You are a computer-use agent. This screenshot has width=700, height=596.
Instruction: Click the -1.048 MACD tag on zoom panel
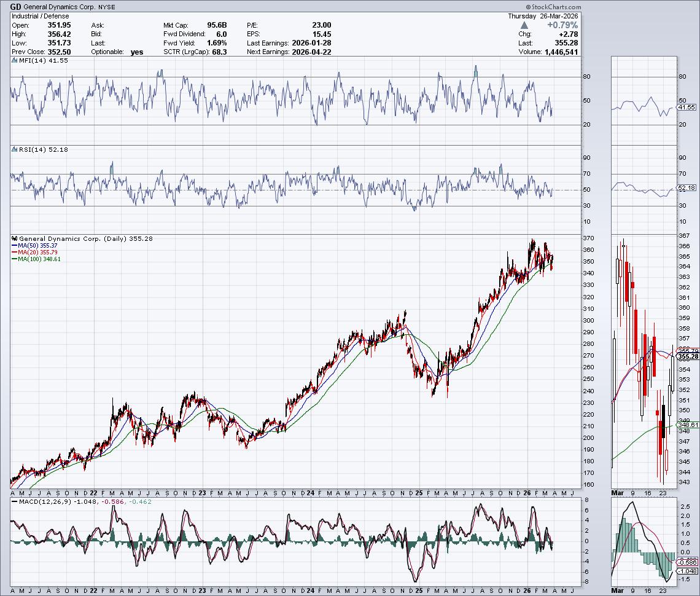[687, 571]
